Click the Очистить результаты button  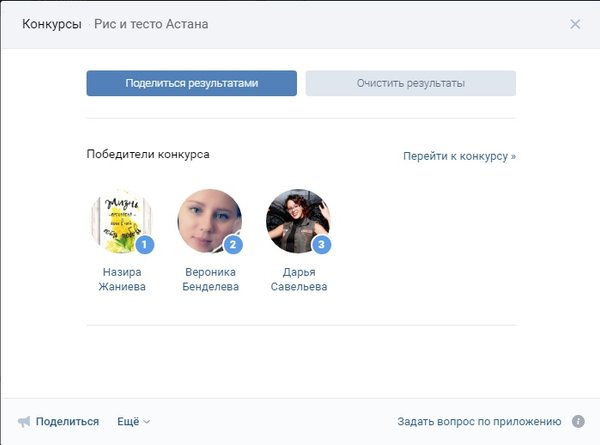coord(410,83)
